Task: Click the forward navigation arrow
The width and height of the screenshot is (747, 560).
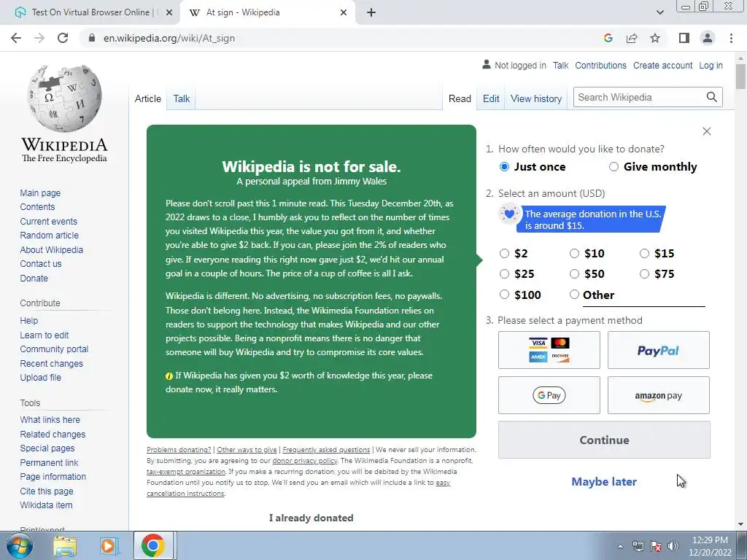Action: [39, 38]
